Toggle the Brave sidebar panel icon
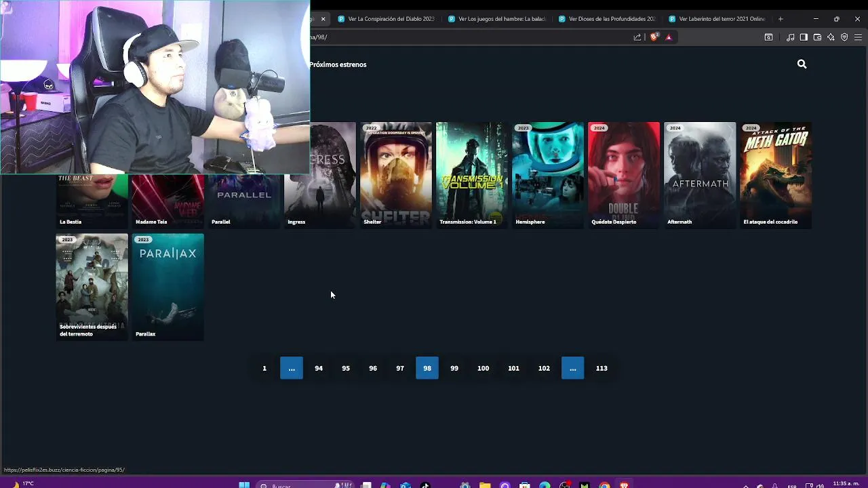The image size is (868, 488). click(x=804, y=37)
